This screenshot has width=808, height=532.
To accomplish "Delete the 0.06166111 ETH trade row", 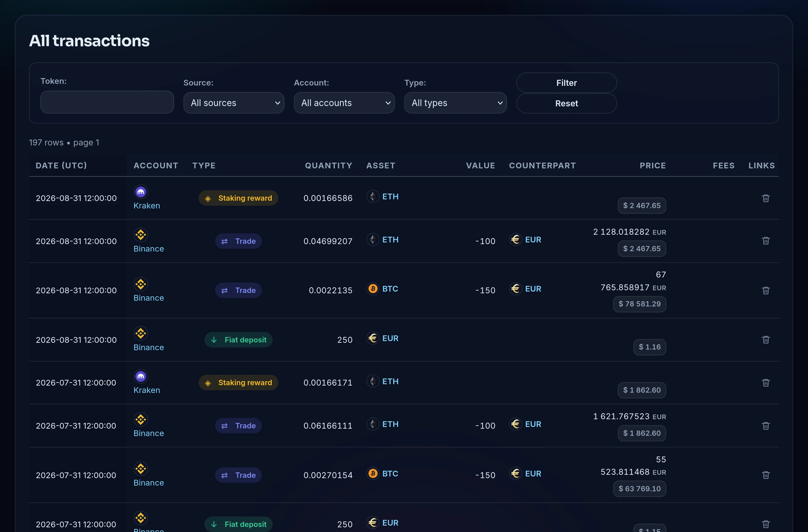I will (766, 426).
